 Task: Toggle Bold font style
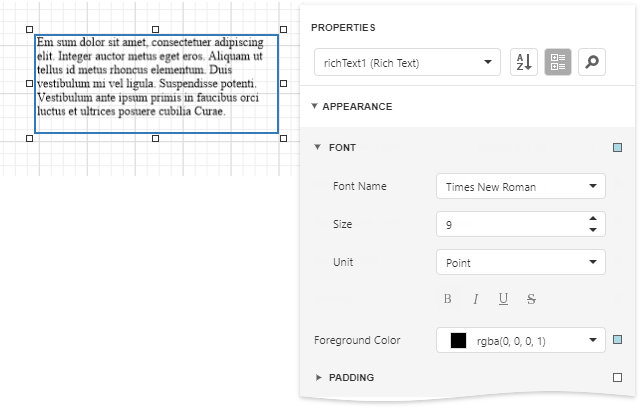(448, 299)
